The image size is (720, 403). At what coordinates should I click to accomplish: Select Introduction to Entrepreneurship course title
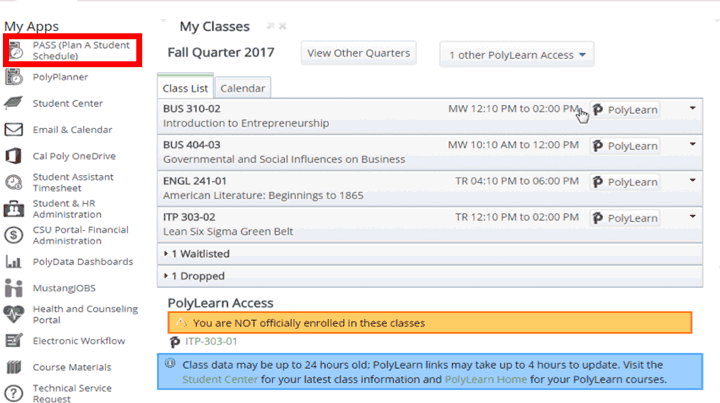[x=246, y=123]
